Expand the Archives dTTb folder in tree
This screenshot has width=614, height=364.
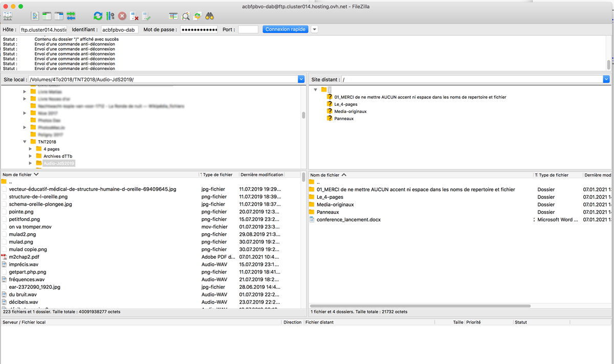coord(31,156)
